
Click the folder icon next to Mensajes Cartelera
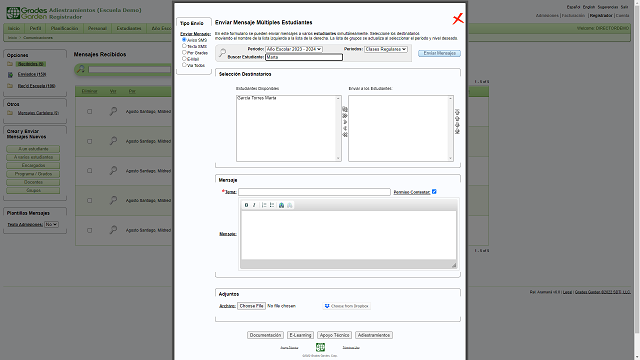10,113
